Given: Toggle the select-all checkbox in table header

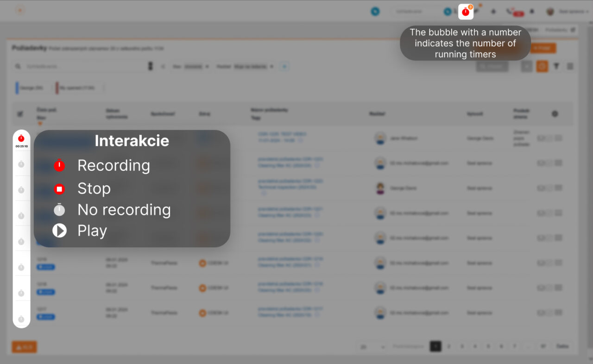Looking at the screenshot, I should (x=20, y=114).
